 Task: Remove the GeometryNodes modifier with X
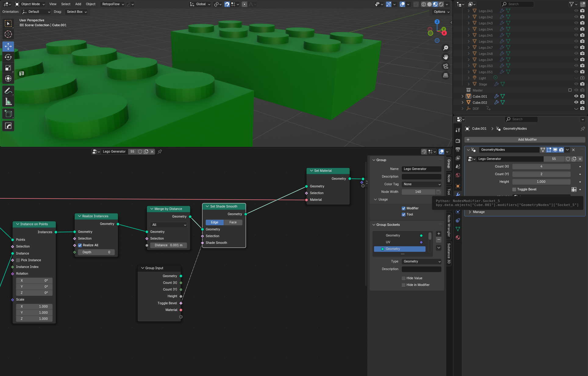(573, 150)
